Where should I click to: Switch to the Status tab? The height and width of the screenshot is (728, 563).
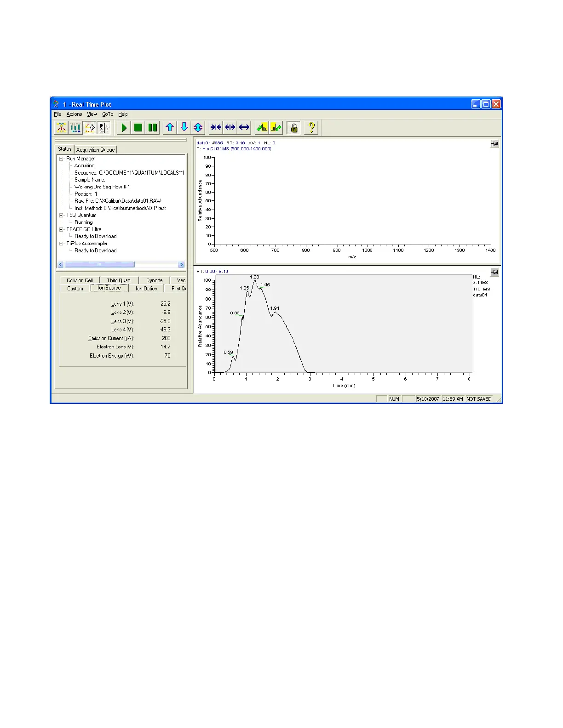pos(65,149)
